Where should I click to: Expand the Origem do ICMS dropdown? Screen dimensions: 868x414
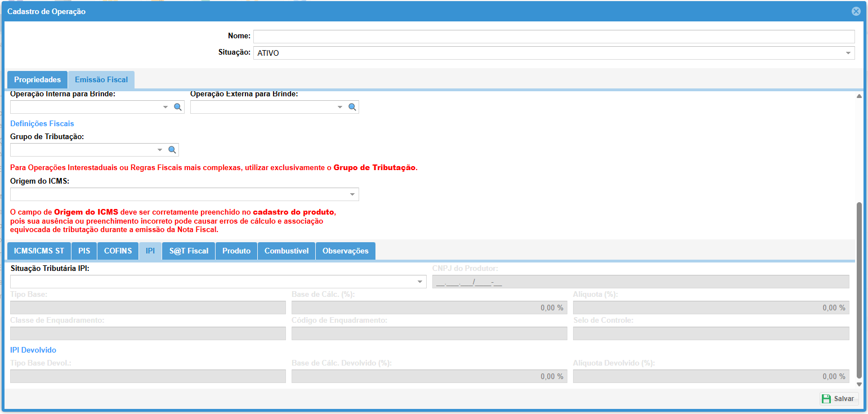click(x=352, y=194)
